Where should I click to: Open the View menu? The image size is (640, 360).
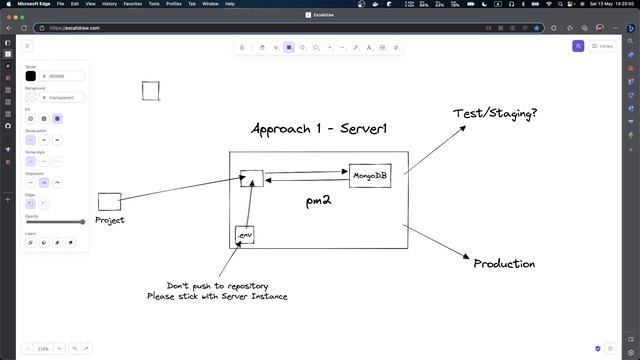(x=90, y=4)
